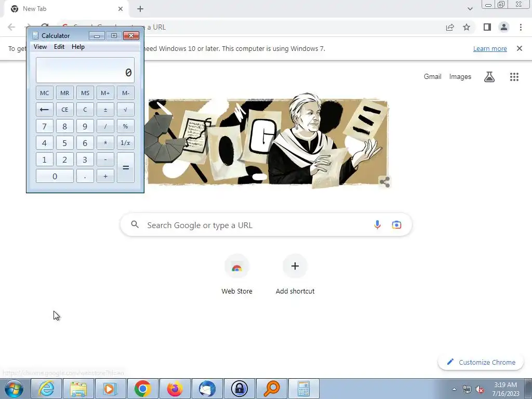Image resolution: width=532 pixels, height=399 pixels.
Task: Click the Search Labs flask icon
Action: coord(489,77)
